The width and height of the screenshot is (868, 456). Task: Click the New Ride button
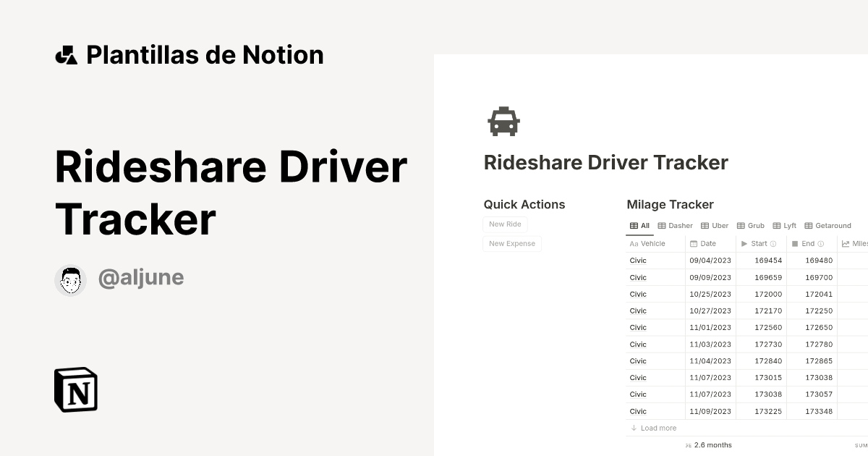[505, 224]
